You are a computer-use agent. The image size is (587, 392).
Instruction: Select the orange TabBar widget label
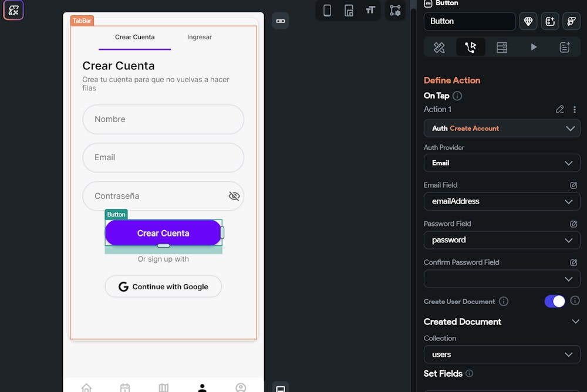[x=82, y=21]
